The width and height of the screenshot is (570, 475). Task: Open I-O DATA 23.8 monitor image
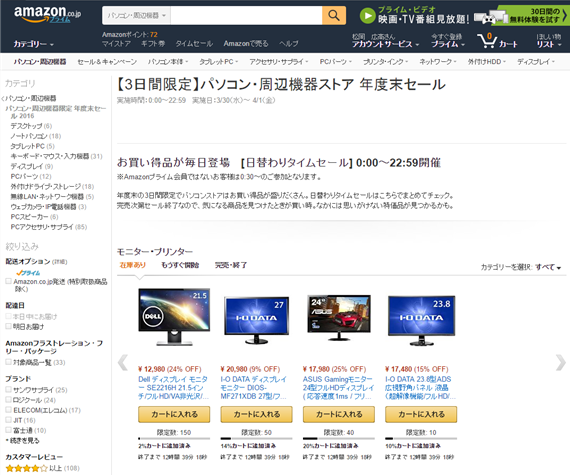coord(421,320)
